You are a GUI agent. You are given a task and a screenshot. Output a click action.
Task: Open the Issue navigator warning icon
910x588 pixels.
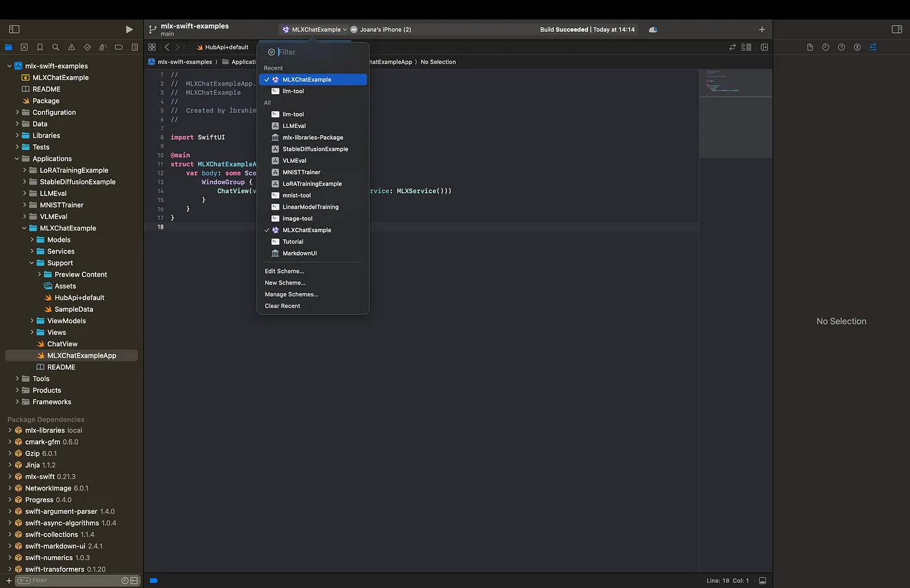(x=71, y=47)
